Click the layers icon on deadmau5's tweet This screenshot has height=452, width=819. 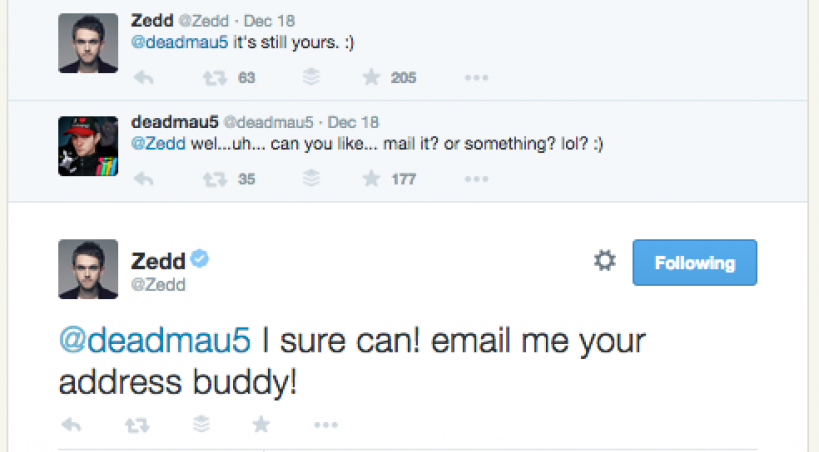click(310, 180)
